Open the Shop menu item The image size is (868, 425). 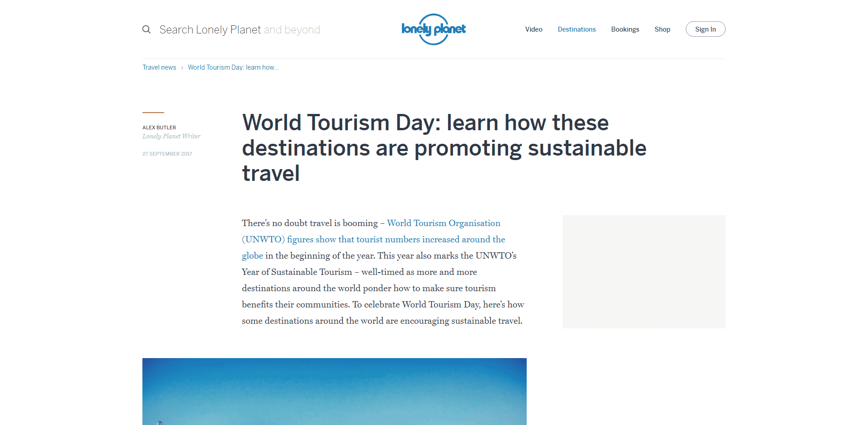[x=662, y=29]
